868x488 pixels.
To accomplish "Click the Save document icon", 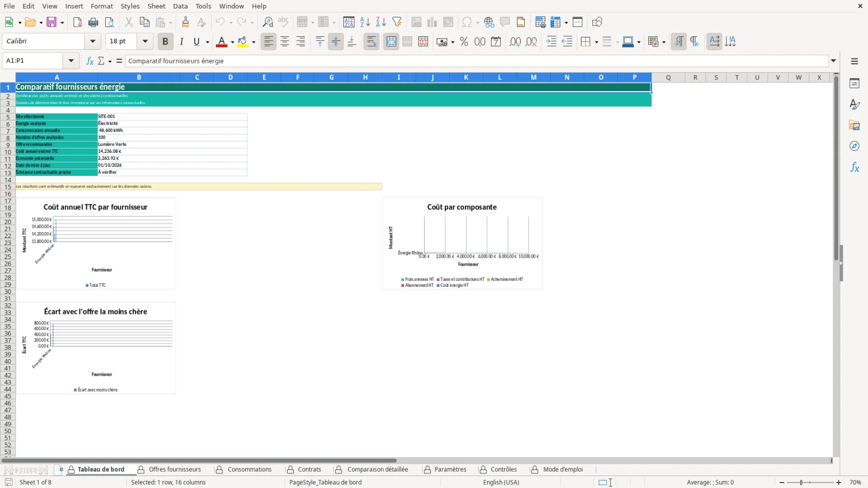I will pyautogui.click(x=52, y=22).
